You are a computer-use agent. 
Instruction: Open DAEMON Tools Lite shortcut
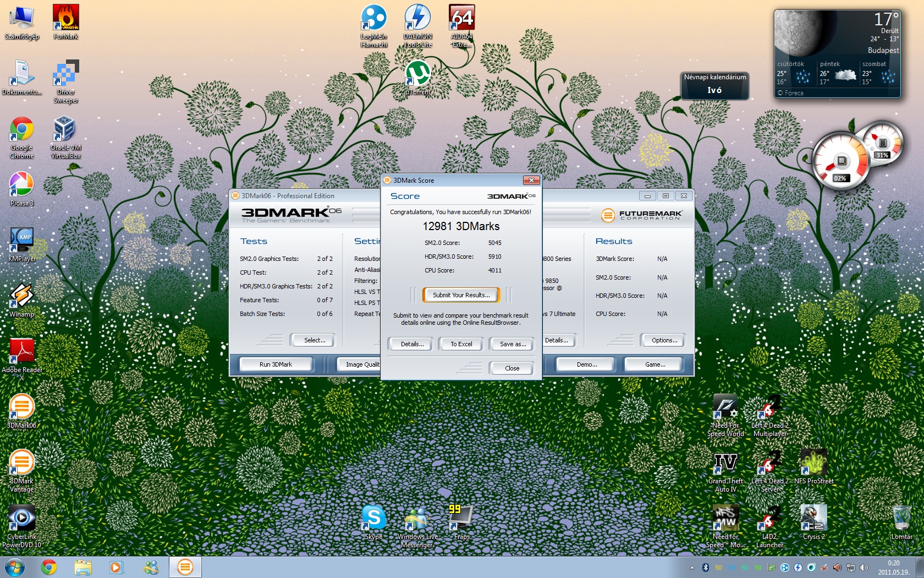418,26
